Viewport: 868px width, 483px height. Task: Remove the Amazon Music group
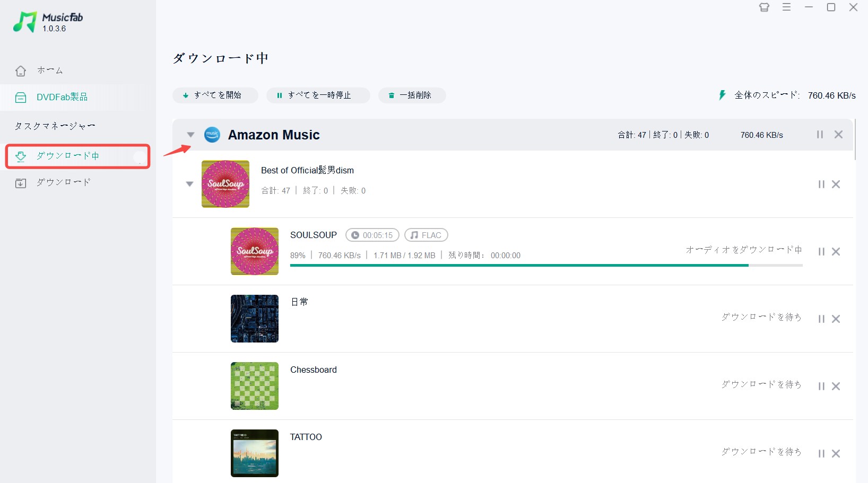[x=838, y=135]
